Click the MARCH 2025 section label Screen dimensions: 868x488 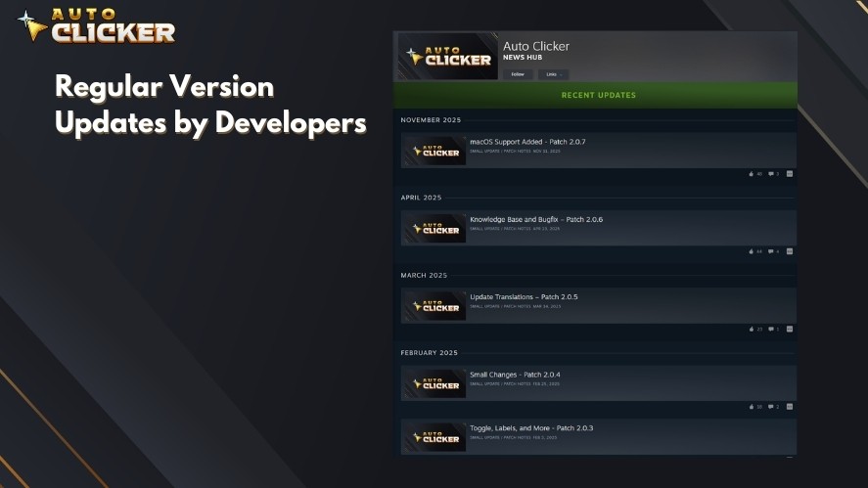pyautogui.click(x=424, y=275)
